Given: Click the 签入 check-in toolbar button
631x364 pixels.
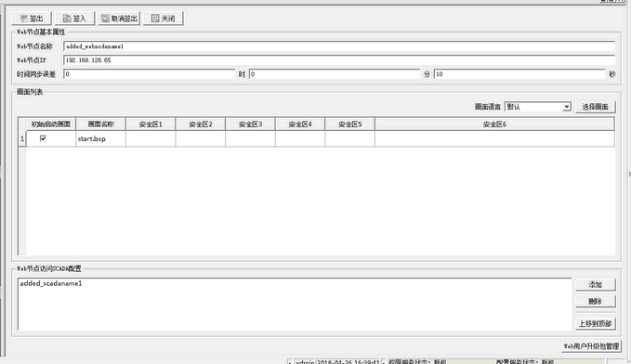Looking at the screenshot, I should coord(75,19).
